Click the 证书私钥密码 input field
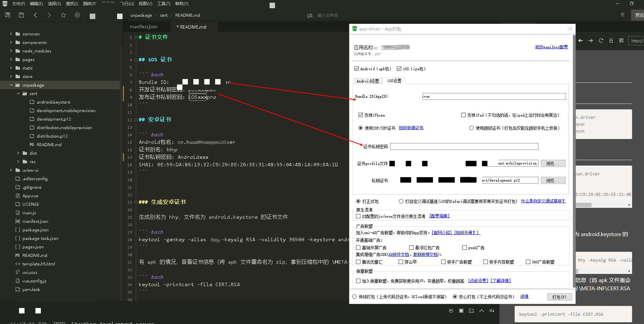 (464, 146)
